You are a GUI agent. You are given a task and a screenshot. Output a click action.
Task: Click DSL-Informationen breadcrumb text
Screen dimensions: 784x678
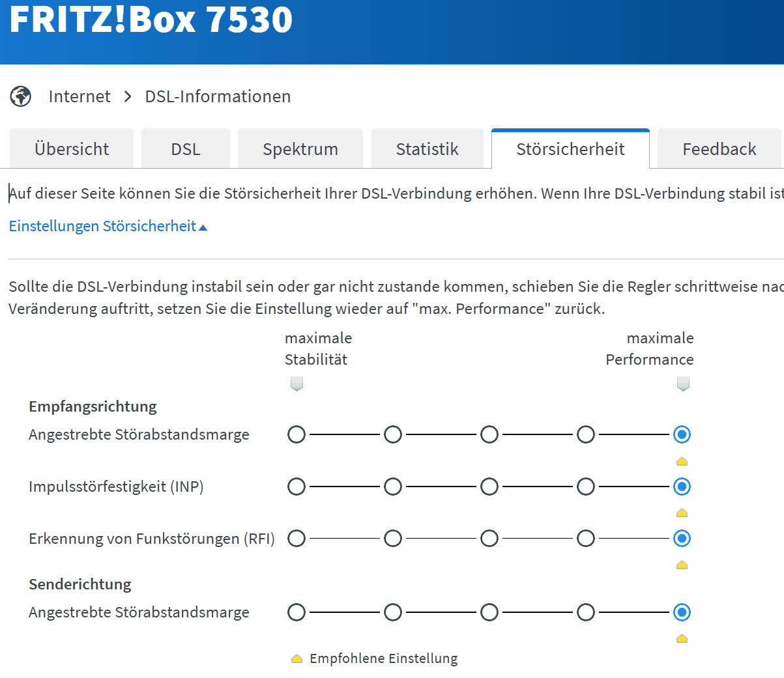point(218,96)
